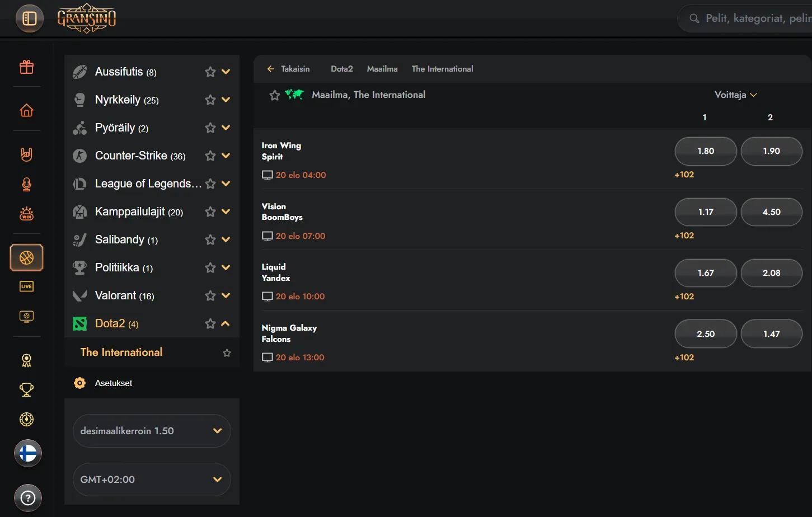
Task: Expand the Nyrkkeily category chevron
Action: (226, 100)
